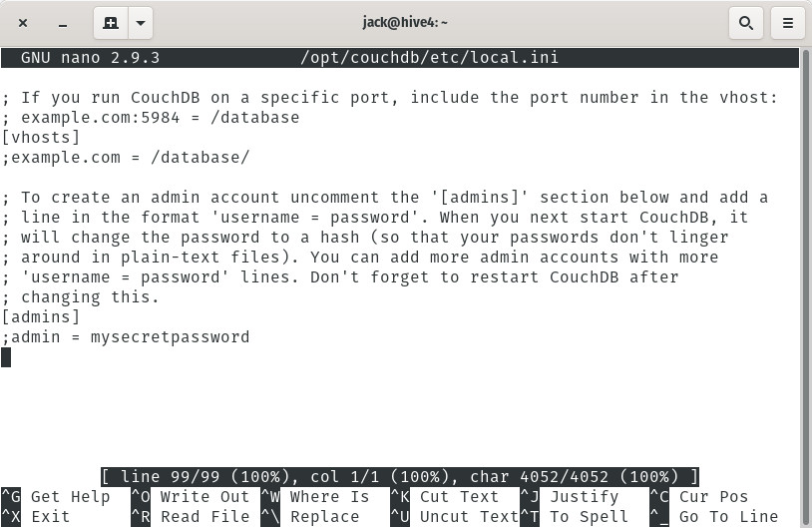The image size is (812, 528).
Task: Open the hamburger menu
Action: (788, 23)
